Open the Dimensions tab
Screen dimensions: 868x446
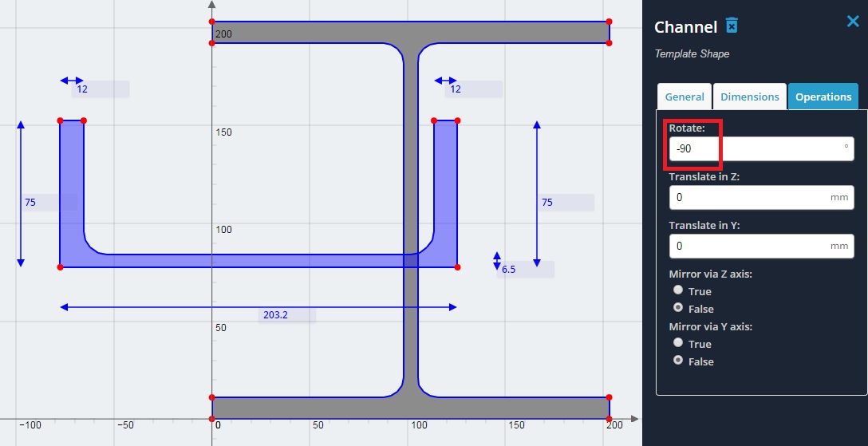[x=750, y=97]
